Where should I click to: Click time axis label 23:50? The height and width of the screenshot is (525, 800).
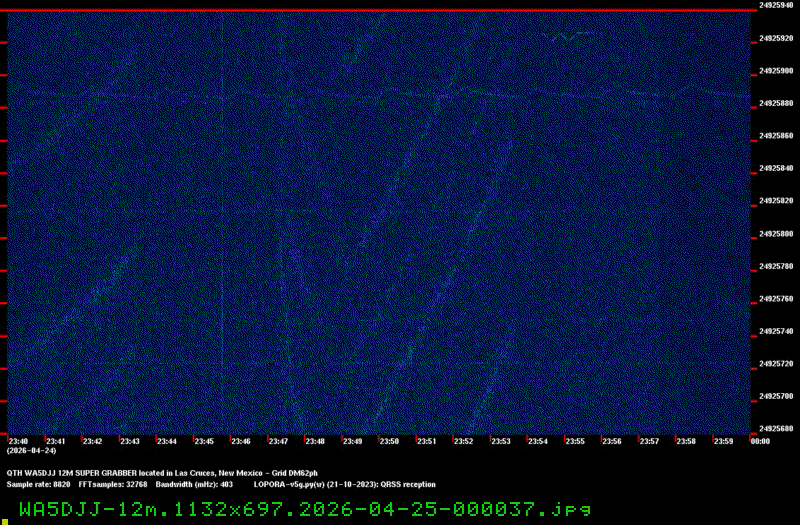click(389, 441)
